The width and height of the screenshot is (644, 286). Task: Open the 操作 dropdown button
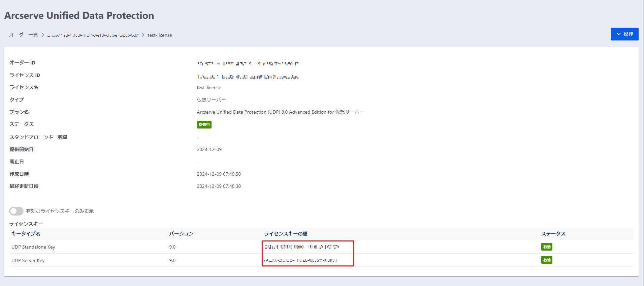pyautogui.click(x=624, y=34)
